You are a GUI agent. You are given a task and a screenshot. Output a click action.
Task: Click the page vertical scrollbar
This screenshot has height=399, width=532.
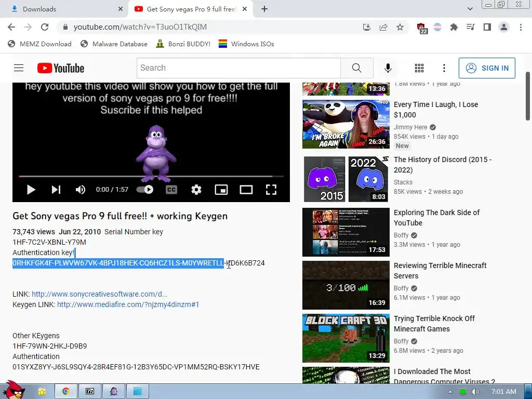point(528,96)
